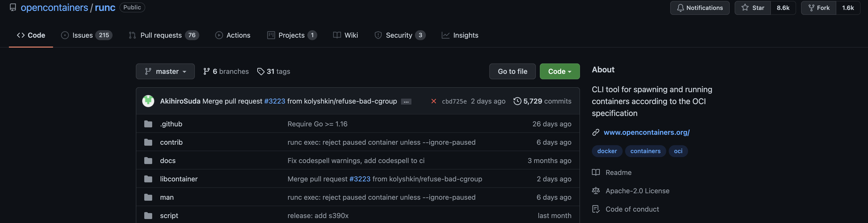
Task: Open the docs folder
Action: click(x=168, y=161)
